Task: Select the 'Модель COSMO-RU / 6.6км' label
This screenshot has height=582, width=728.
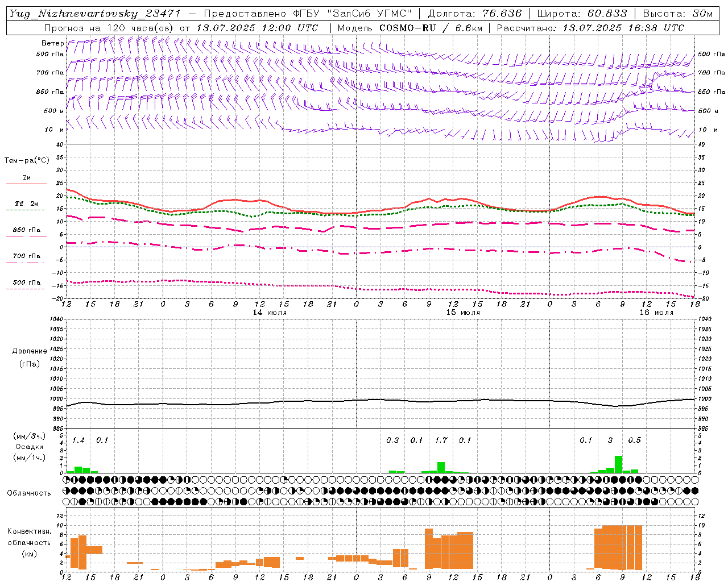Action: pos(410,28)
